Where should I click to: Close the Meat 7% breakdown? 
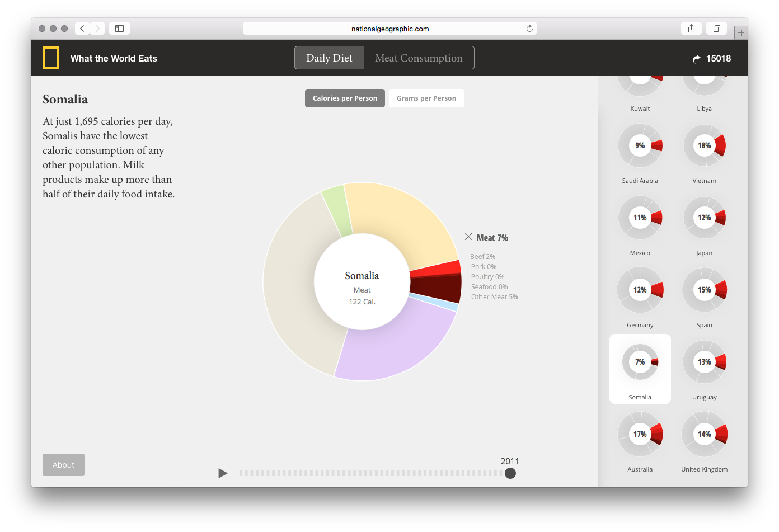click(468, 237)
